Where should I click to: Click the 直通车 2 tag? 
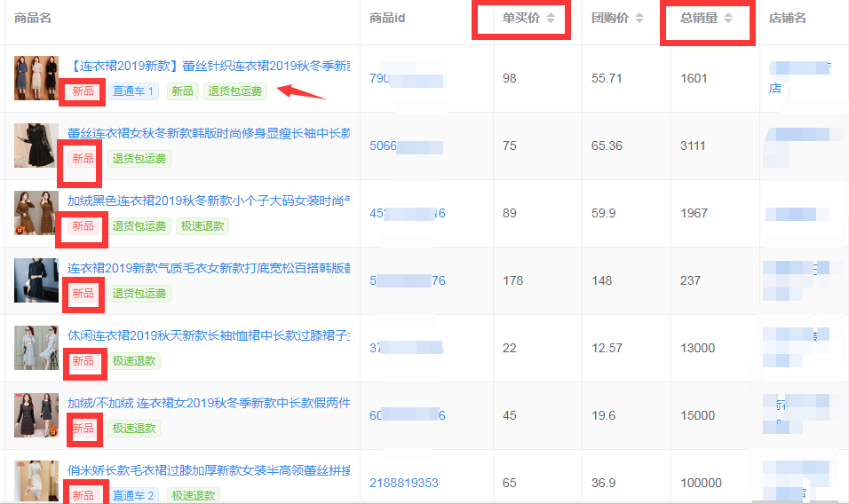[x=132, y=495]
